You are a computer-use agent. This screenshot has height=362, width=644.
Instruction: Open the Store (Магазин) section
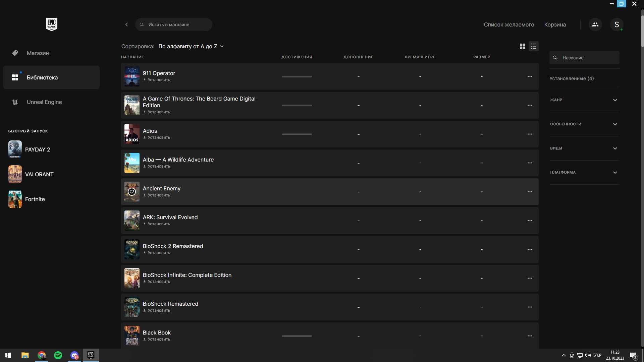(51, 53)
